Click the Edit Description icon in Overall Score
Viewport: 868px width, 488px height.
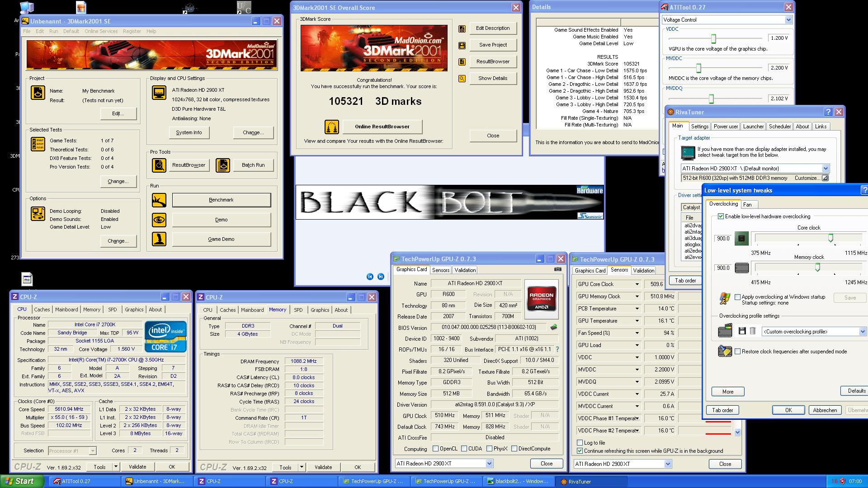coord(462,29)
